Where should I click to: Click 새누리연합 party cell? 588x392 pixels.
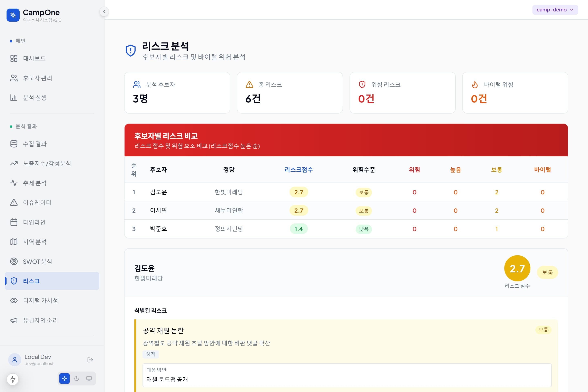tap(229, 210)
